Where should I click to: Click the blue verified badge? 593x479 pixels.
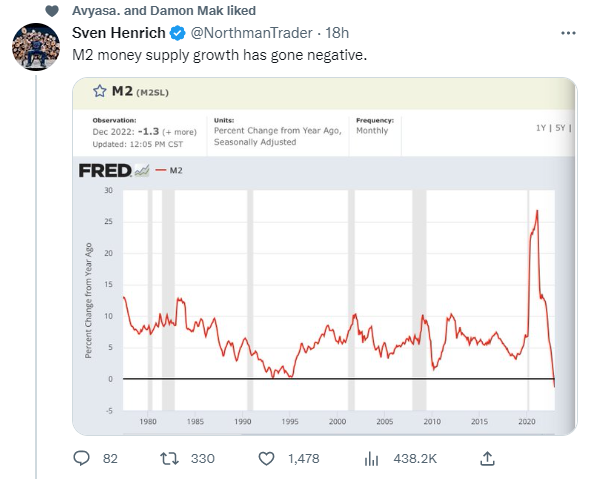click(x=177, y=33)
